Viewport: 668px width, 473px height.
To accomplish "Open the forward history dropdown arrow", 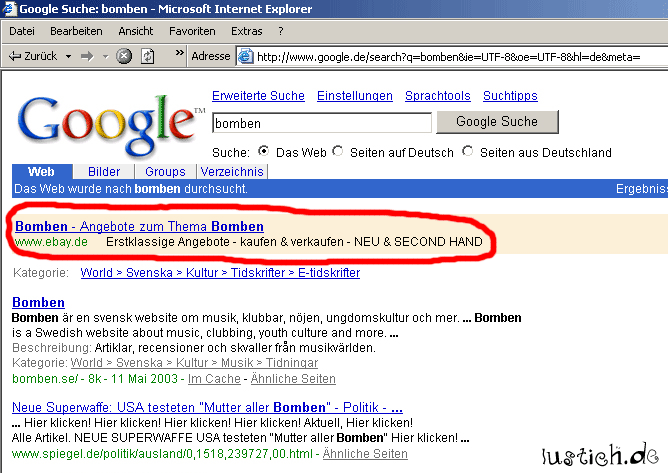I will pos(106,56).
